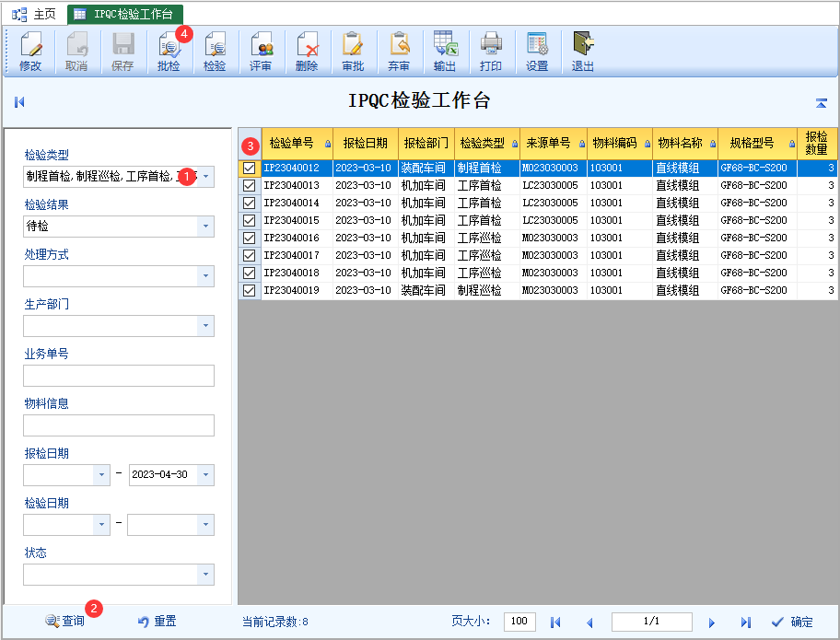Click the 来源单号 column lock icon
The width and height of the screenshot is (840, 640).
coord(582,144)
